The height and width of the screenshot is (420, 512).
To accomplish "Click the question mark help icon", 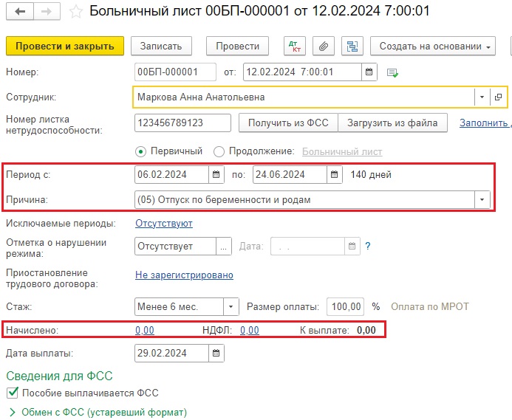I will click(x=368, y=246).
